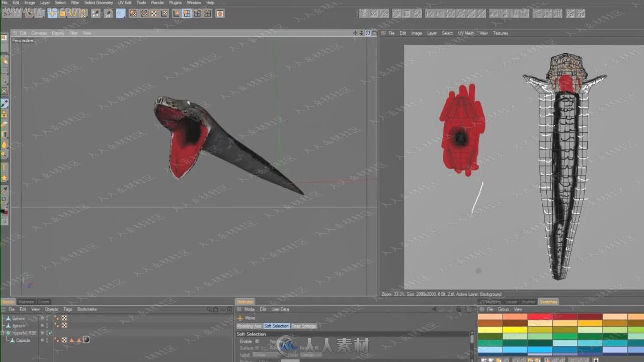Toggle the viewport layout icon
This screenshot has width=644, height=362.
click(373, 33)
